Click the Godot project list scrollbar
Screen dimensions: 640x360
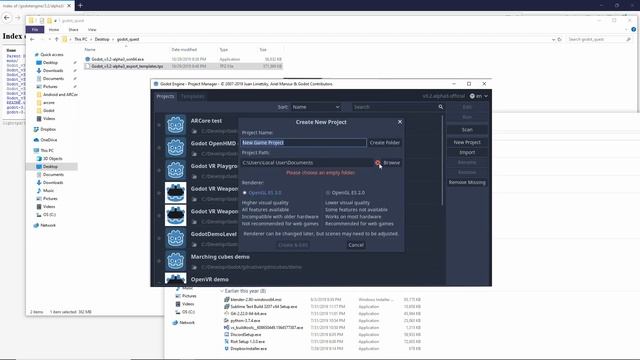[442, 160]
